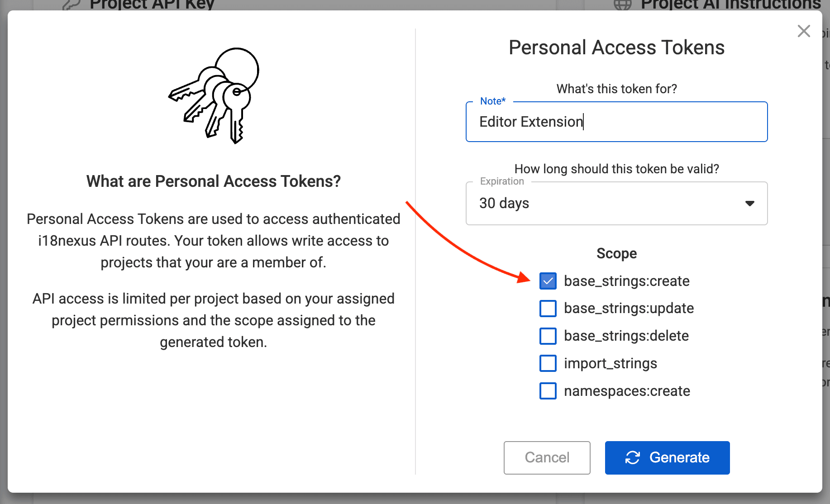Click 'What's this token for?' text

pos(616,89)
